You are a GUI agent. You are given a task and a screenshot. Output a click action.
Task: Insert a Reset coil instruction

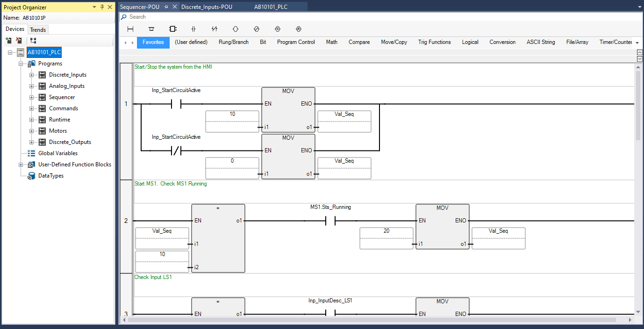299,29
